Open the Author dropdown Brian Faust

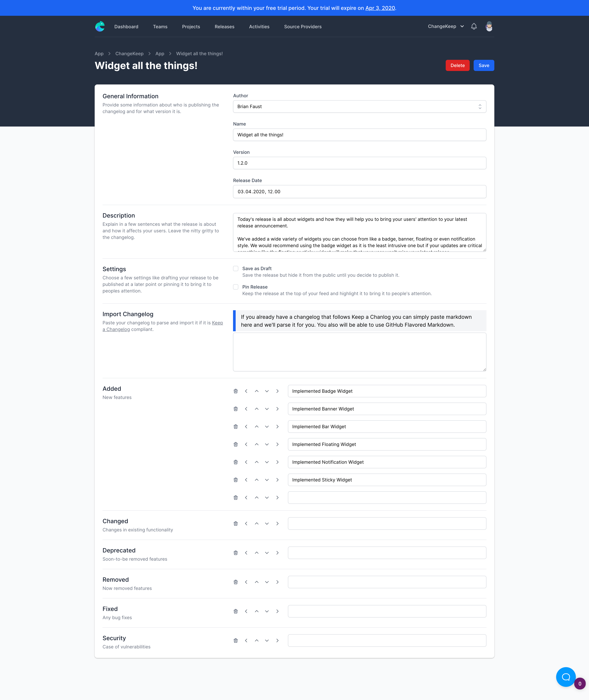[x=359, y=106]
